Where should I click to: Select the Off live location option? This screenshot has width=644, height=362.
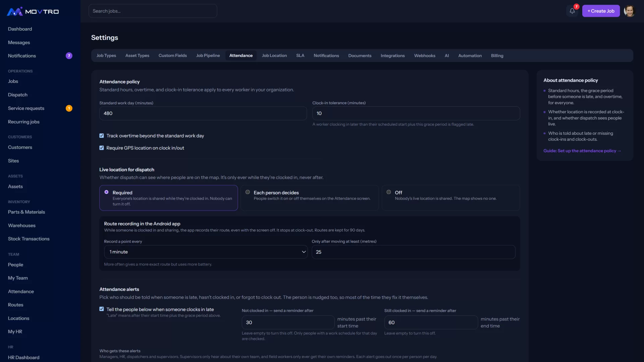pyautogui.click(x=451, y=198)
